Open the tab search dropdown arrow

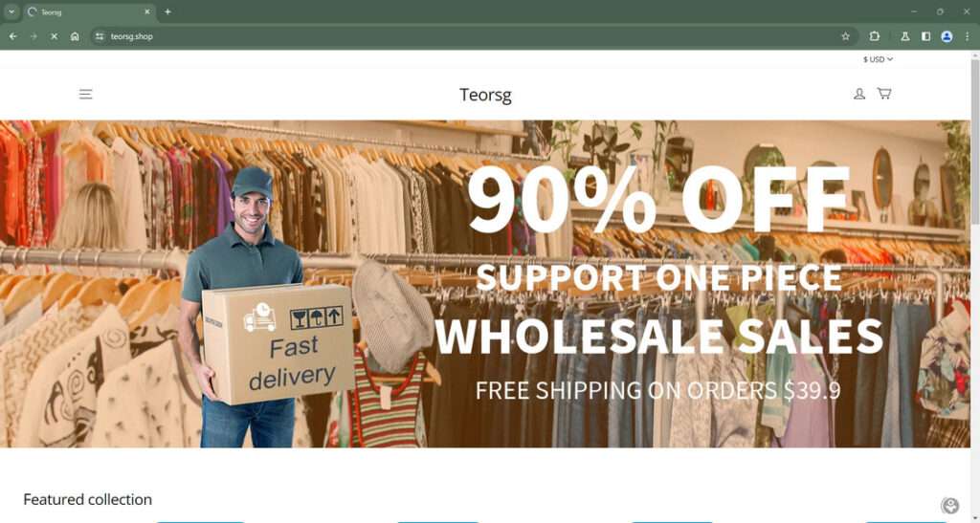coord(11,11)
